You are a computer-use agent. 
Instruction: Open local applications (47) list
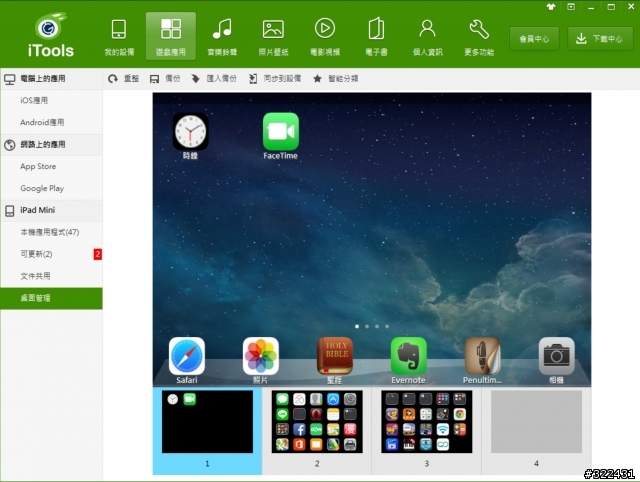pos(51,232)
